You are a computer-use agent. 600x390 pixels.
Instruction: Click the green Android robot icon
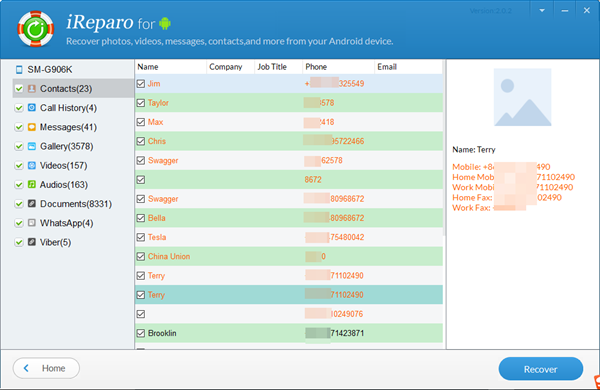[165, 23]
